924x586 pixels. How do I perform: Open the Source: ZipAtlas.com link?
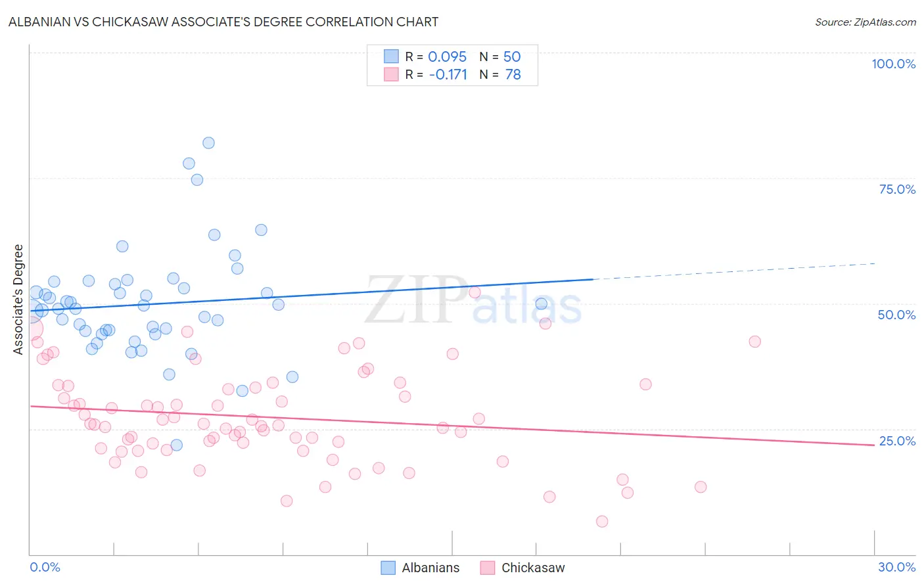pyautogui.click(x=866, y=22)
